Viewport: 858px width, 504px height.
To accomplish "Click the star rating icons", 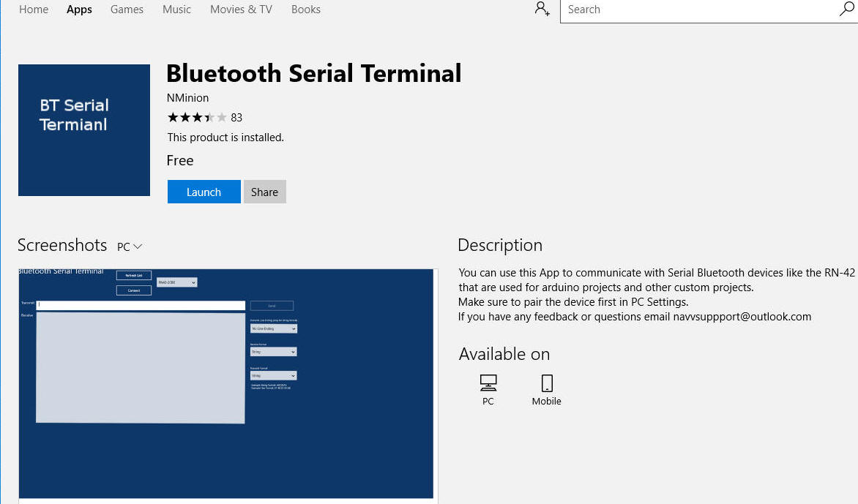I will coord(197,117).
